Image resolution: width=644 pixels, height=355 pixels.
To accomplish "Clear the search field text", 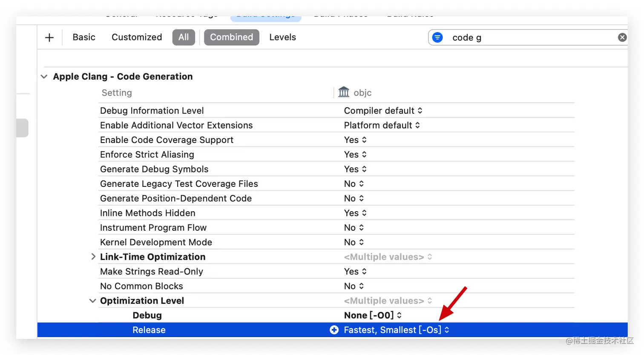I will pyautogui.click(x=622, y=37).
